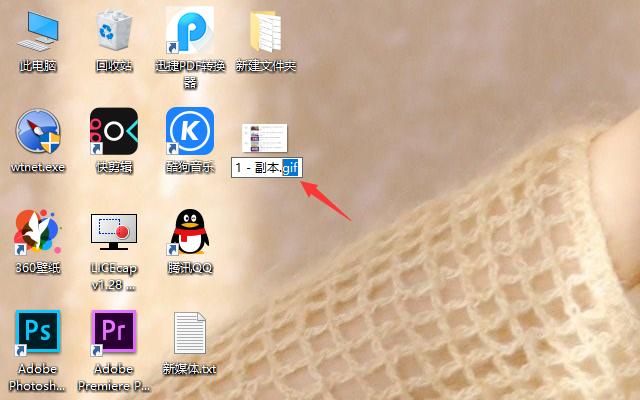Image resolution: width=640 pixels, height=400 pixels.
Task: Click the 快剪辑 label text
Action: (114, 167)
